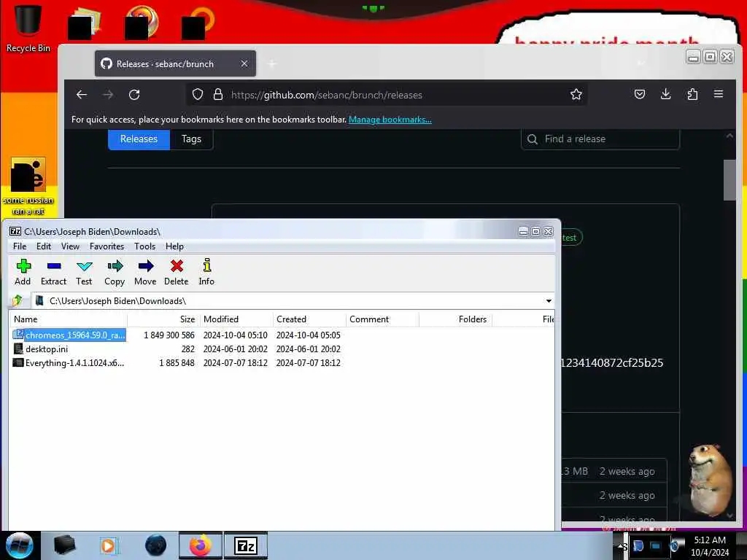Click the 7-Zip taskbar button
Viewport: 747px width, 560px height.
[246, 545]
